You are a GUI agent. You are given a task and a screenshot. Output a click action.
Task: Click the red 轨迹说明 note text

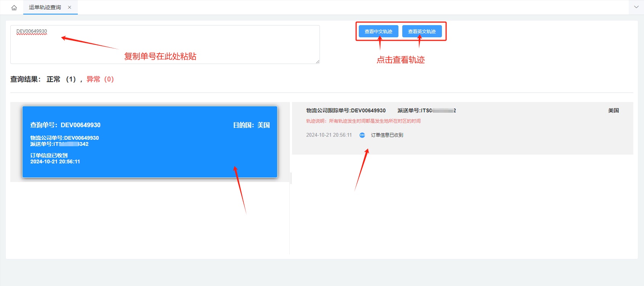click(x=363, y=121)
